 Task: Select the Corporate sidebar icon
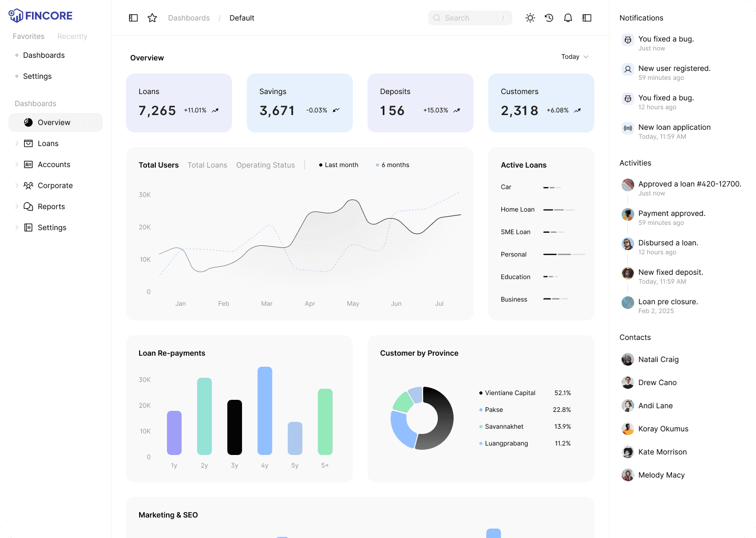point(28,185)
